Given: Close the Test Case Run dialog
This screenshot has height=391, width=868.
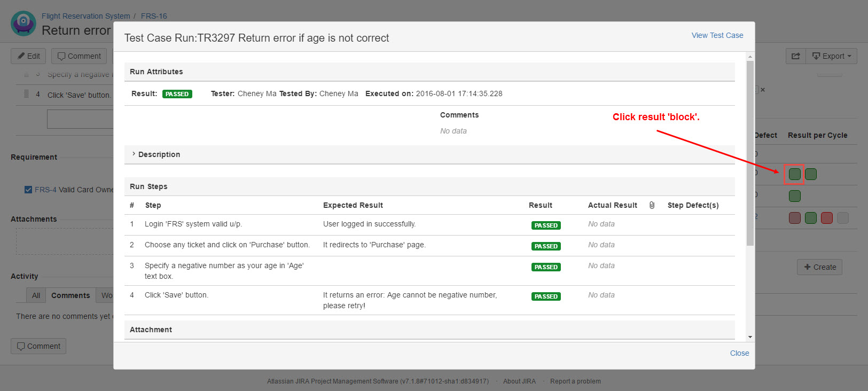Looking at the screenshot, I should (739, 353).
